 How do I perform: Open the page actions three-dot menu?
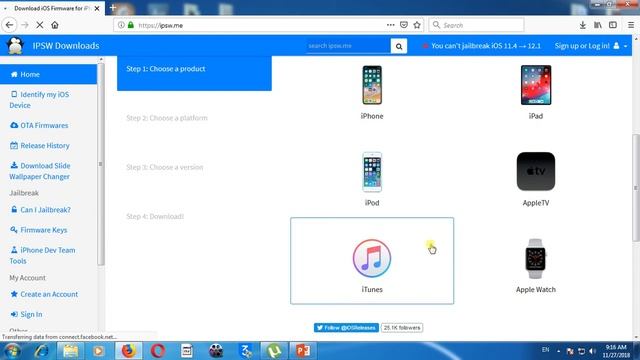(391, 25)
